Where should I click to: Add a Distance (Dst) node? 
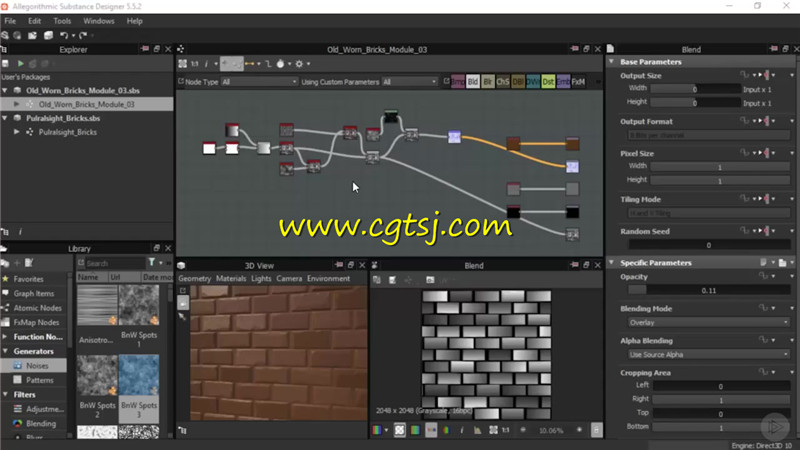pos(548,82)
